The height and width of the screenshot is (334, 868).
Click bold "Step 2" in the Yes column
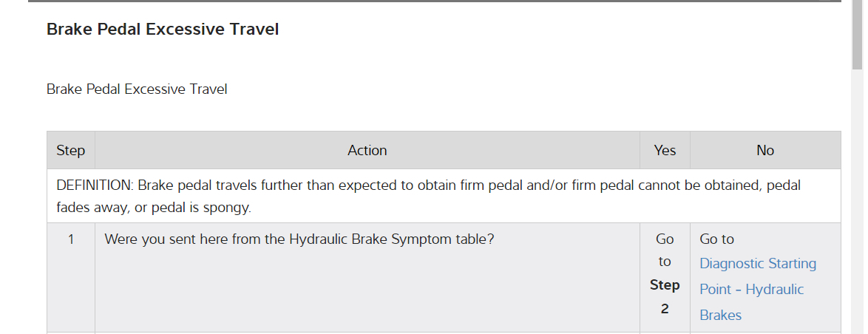click(665, 296)
